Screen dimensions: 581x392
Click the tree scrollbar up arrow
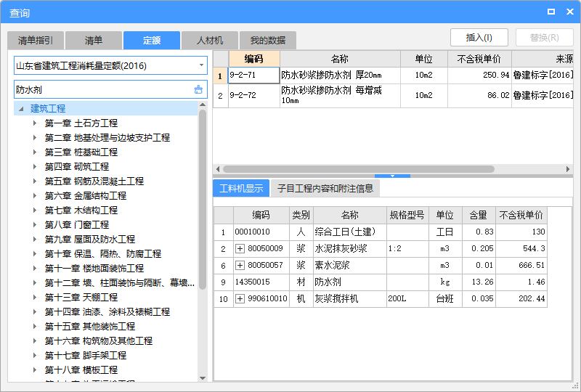coord(203,105)
